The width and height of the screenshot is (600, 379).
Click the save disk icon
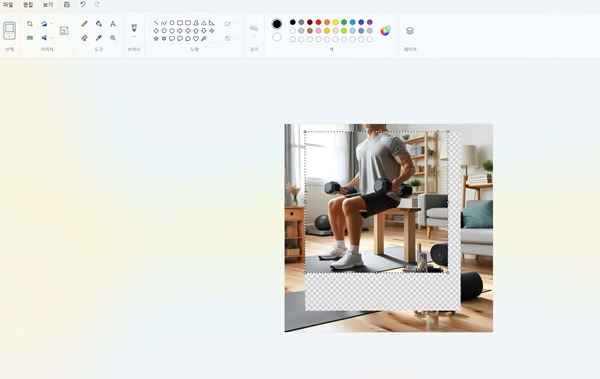[x=67, y=5]
